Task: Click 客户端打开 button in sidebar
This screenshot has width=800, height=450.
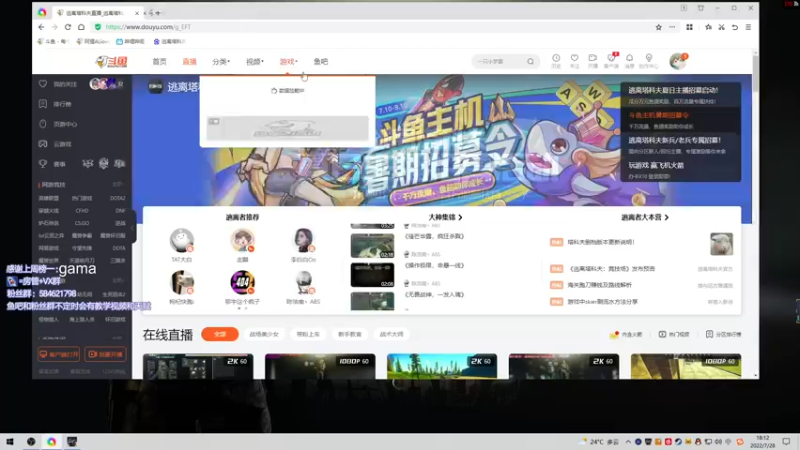Action: click(59, 354)
